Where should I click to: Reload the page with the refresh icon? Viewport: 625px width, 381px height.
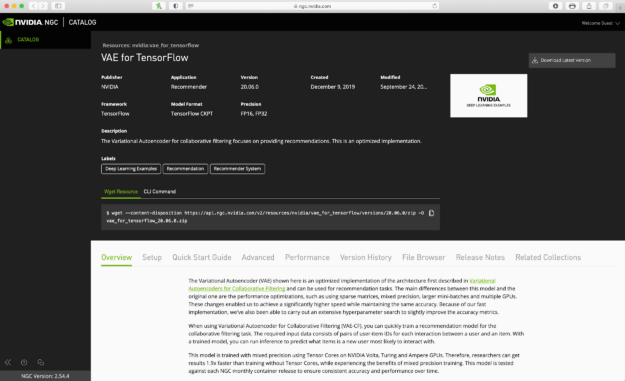tap(434, 6)
